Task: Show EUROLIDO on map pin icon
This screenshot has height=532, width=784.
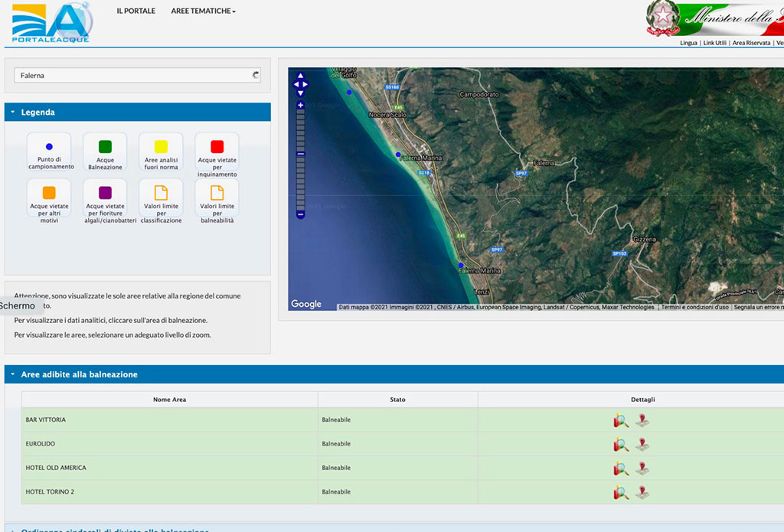Action: (x=642, y=445)
